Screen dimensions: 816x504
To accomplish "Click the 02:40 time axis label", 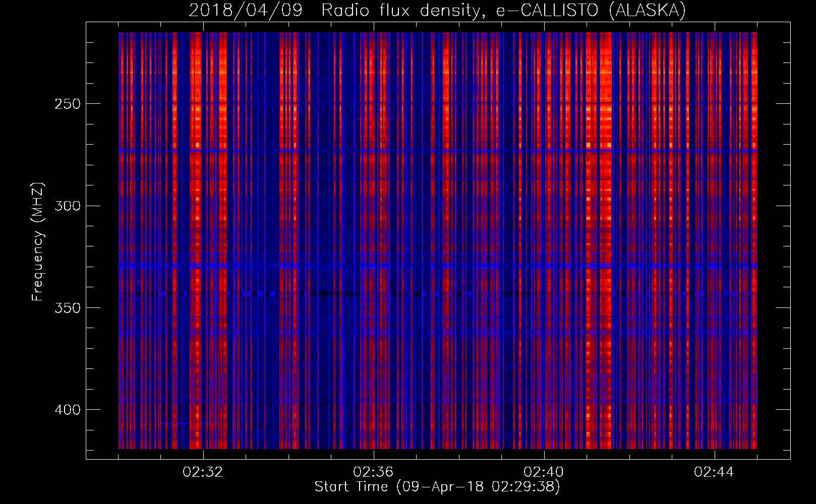I will click(544, 472).
